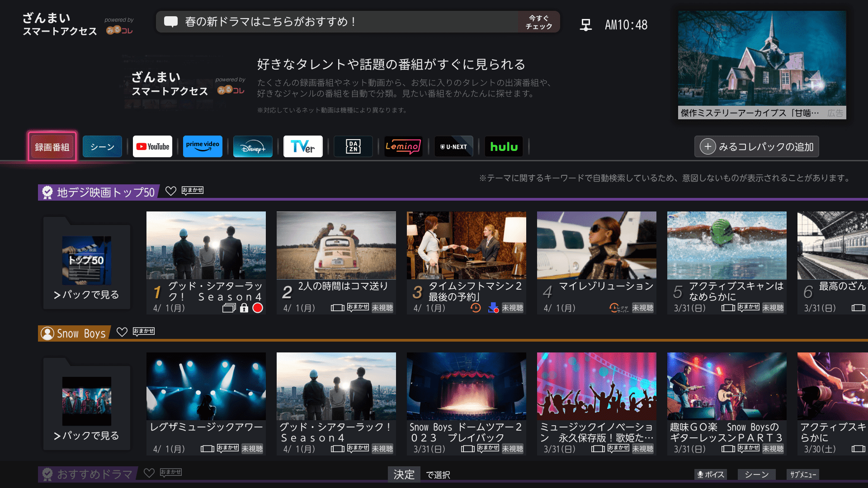868x488 pixels.
Task: Open the サブメニュー options
Action: point(804,474)
